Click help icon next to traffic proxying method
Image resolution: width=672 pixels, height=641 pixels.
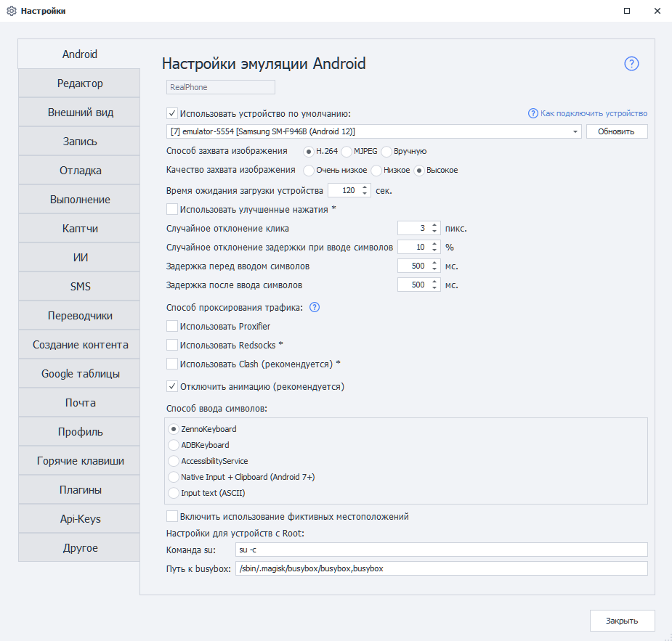tap(315, 308)
